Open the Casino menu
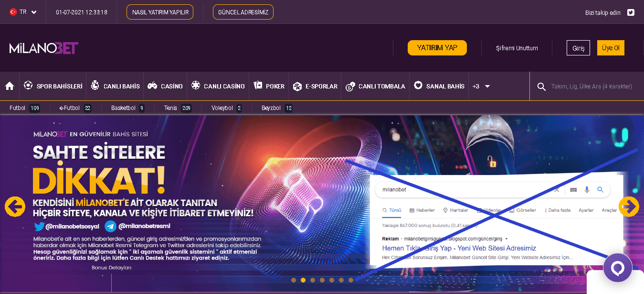Image resolution: width=644 pixels, height=294 pixels. (x=165, y=86)
